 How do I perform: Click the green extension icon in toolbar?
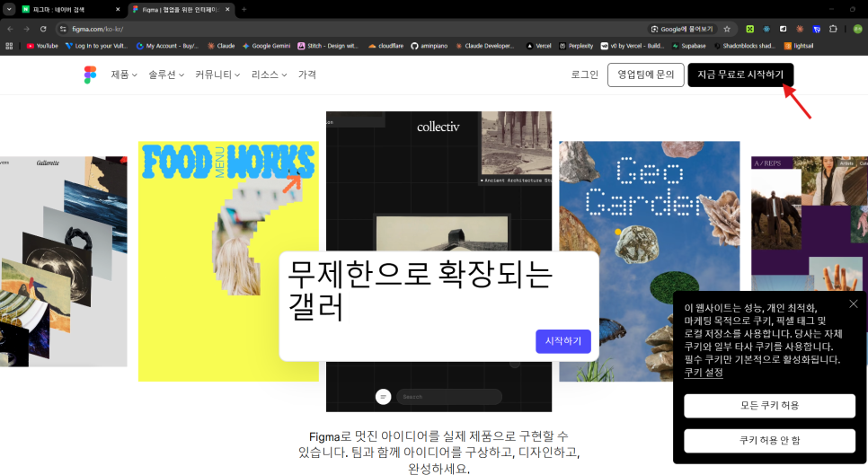coord(749,29)
